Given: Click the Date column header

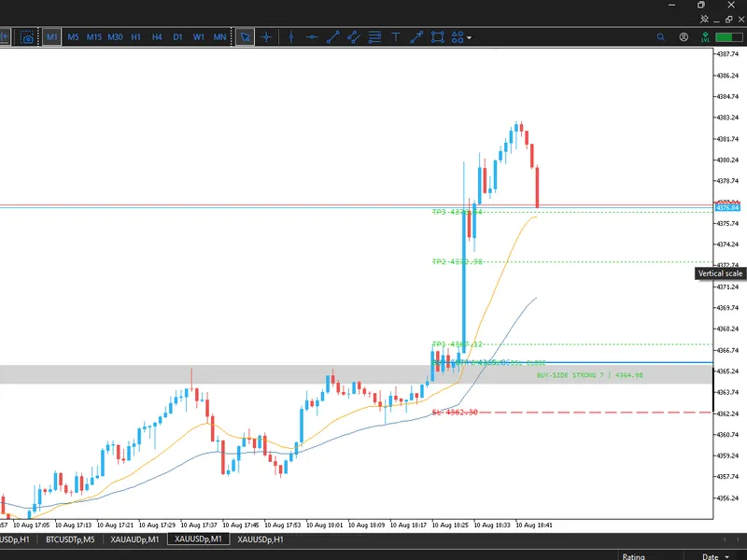Looking at the screenshot, I should tap(711, 556).
